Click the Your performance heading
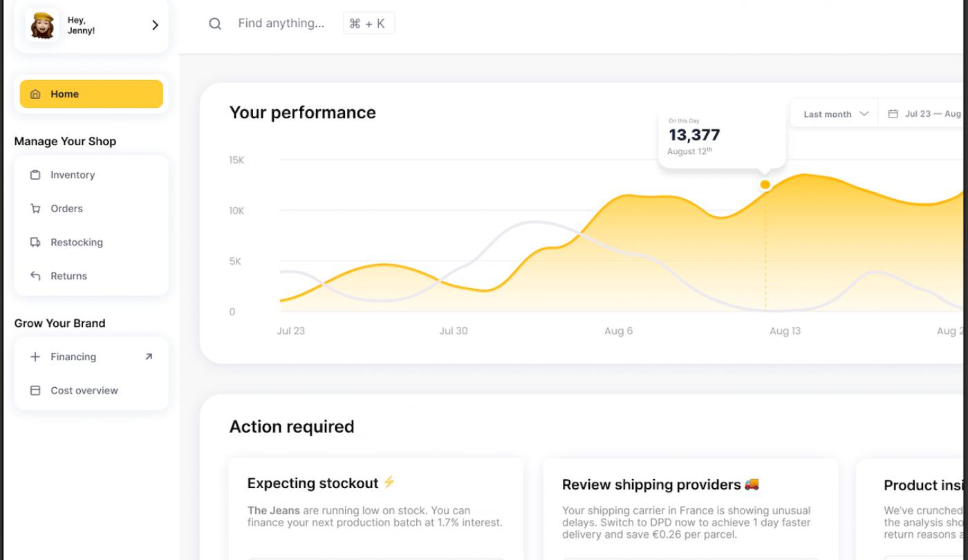The image size is (968, 560). (303, 113)
